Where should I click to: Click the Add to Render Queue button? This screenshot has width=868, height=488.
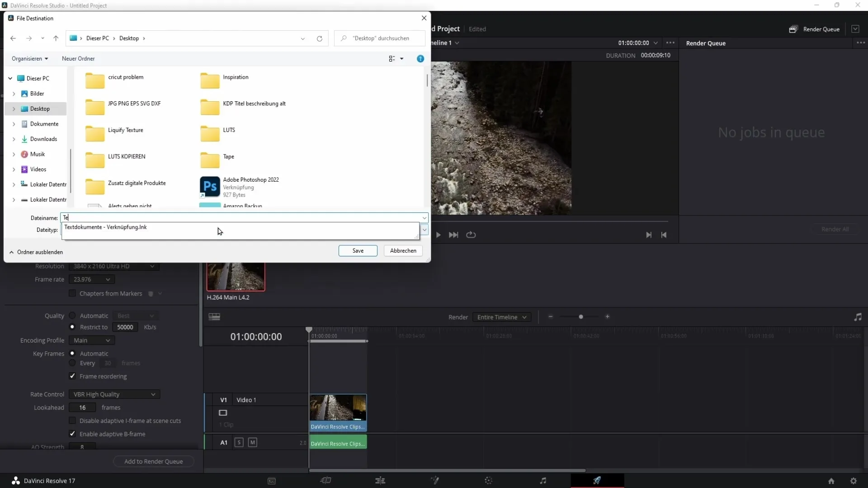click(x=153, y=460)
